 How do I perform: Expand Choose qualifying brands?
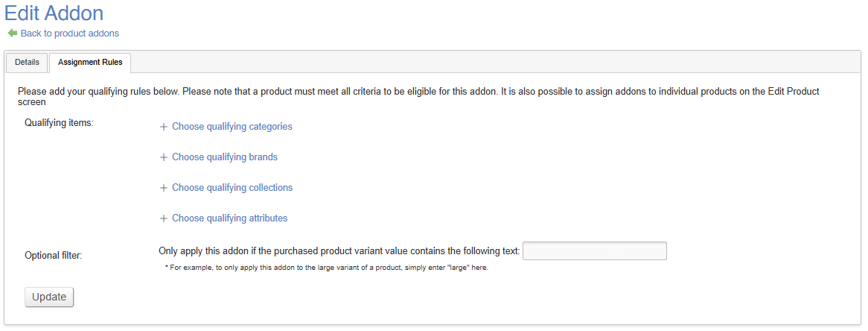(x=224, y=157)
